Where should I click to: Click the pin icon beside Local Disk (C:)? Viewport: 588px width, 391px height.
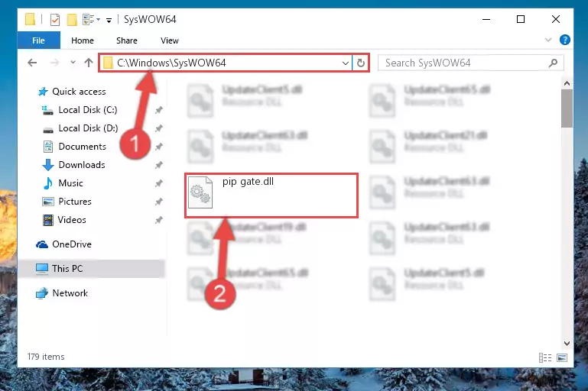(159, 110)
